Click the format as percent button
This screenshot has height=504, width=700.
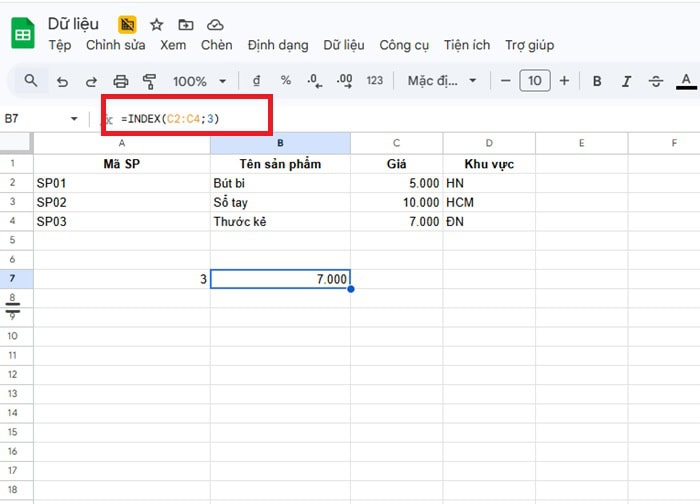(285, 81)
